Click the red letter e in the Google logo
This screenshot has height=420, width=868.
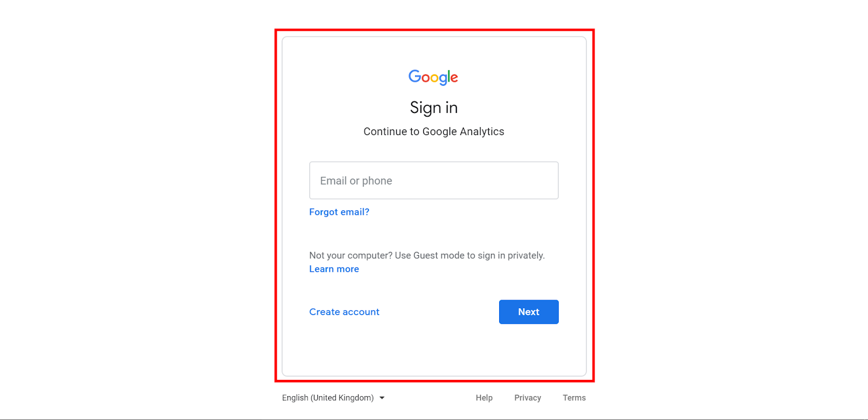click(x=454, y=78)
